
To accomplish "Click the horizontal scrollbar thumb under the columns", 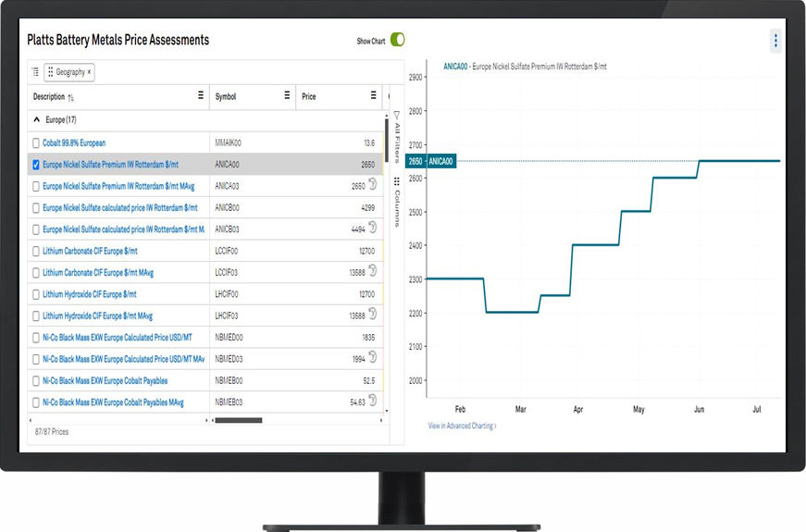I will click(239, 420).
